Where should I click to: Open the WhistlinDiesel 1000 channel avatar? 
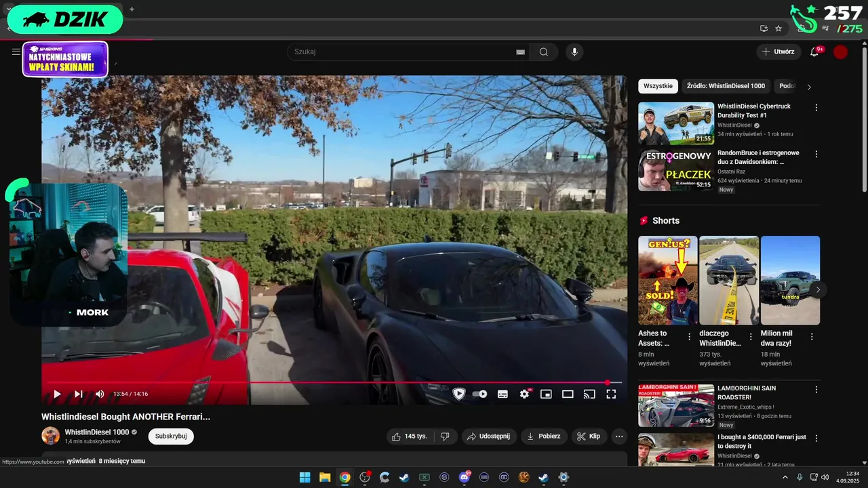(x=50, y=436)
